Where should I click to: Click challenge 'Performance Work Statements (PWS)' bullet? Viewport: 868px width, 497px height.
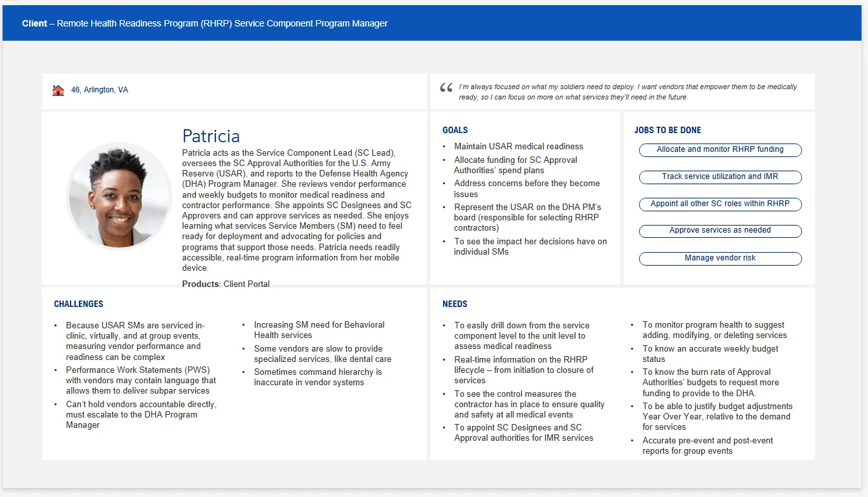(x=141, y=381)
